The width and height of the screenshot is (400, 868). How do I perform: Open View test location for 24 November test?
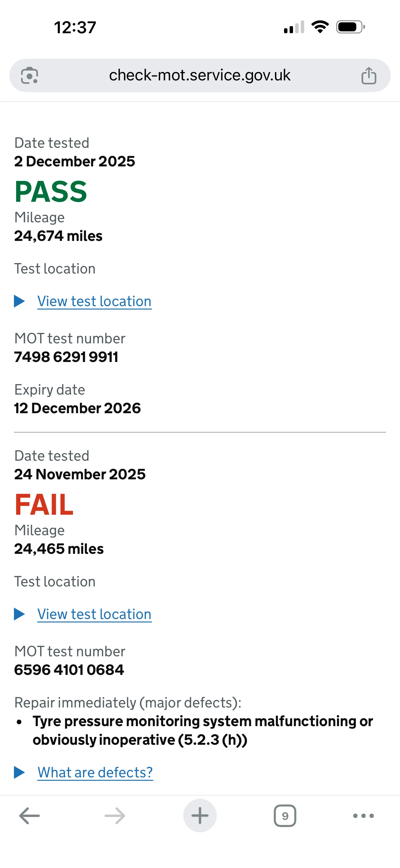[x=94, y=614]
